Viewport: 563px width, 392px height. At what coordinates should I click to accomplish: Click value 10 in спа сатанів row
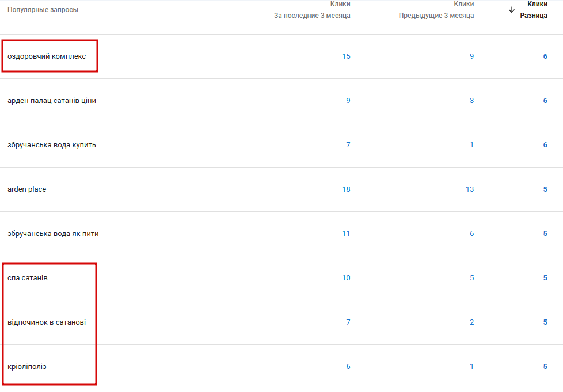(x=346, y=278)
